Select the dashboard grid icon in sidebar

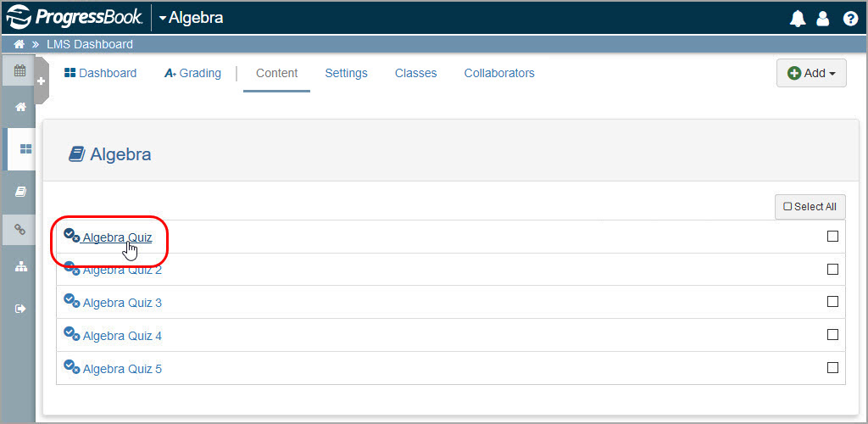25,149
